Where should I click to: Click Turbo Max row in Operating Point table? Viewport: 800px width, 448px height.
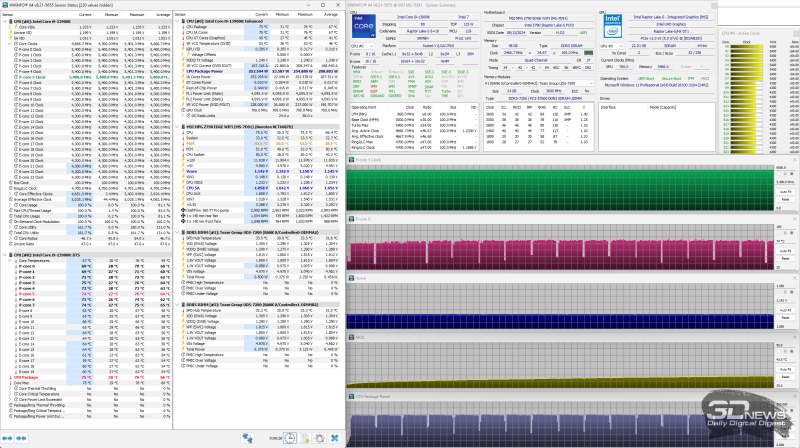(415, 125)
